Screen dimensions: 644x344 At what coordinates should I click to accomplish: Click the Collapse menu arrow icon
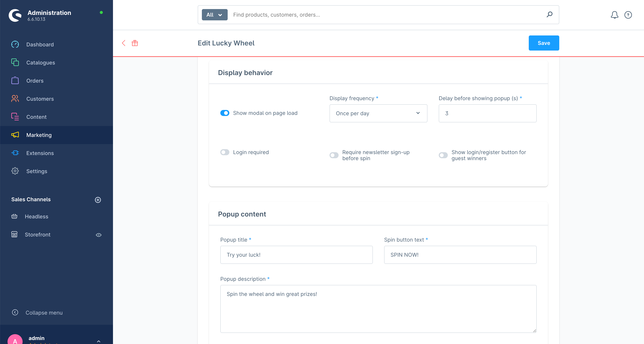pos(15,313)
